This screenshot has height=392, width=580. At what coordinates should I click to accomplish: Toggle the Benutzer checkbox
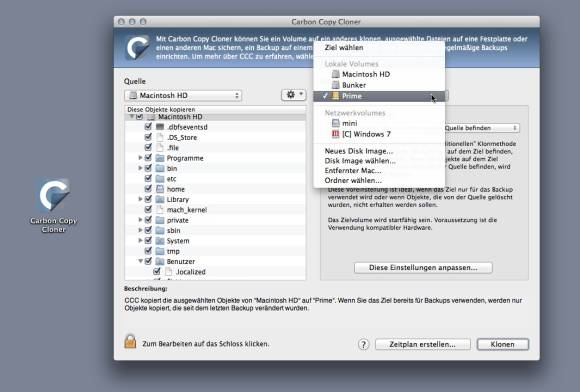[x=148, y=261]
